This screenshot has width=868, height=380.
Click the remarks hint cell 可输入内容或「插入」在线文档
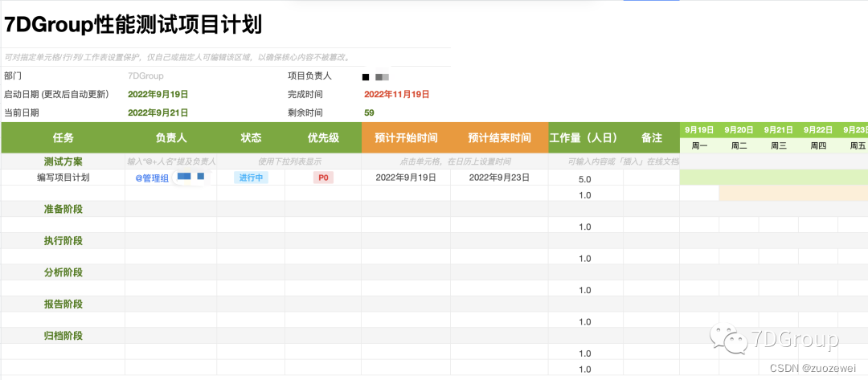coord(624,161)
